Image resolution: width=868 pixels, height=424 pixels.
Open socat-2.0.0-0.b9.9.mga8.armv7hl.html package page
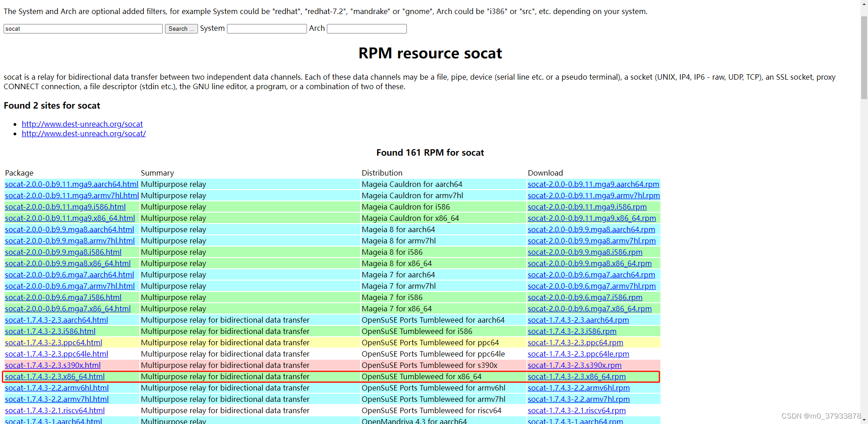[x=70, y=241]
